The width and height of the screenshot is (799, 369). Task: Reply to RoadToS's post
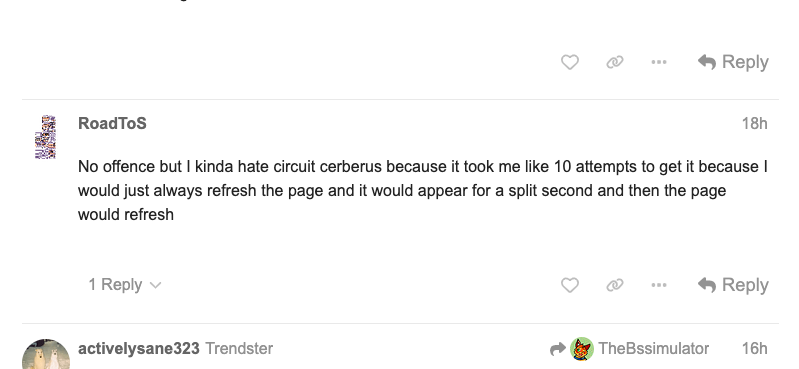click(x=733, y=285)
